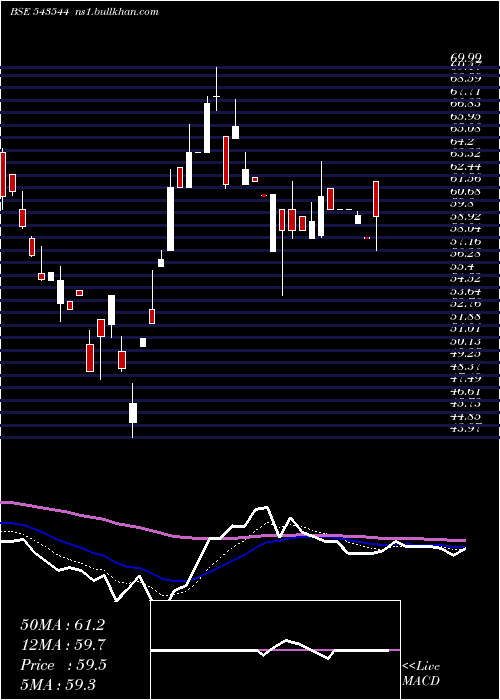Screen dimensions: 500x700
Task: Click the 62.44 price axis label
Action: pos(466,167)
